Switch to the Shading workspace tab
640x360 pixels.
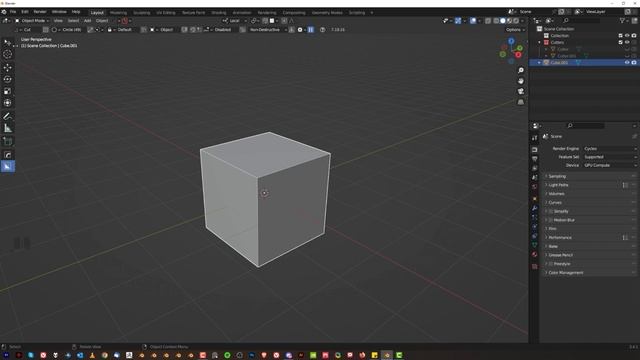(x=219, y=13)
